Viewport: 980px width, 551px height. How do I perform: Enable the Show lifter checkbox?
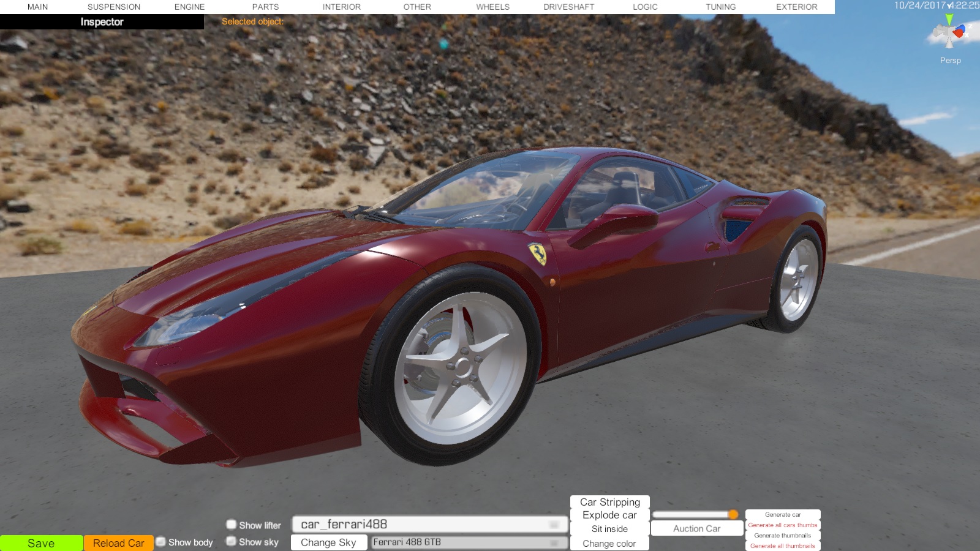(x=232, y=525)
